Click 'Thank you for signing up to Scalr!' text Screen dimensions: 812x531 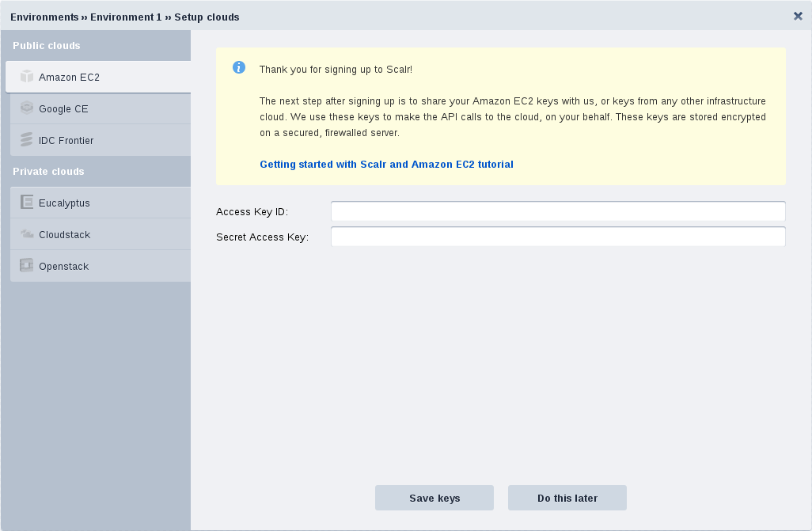336,70
